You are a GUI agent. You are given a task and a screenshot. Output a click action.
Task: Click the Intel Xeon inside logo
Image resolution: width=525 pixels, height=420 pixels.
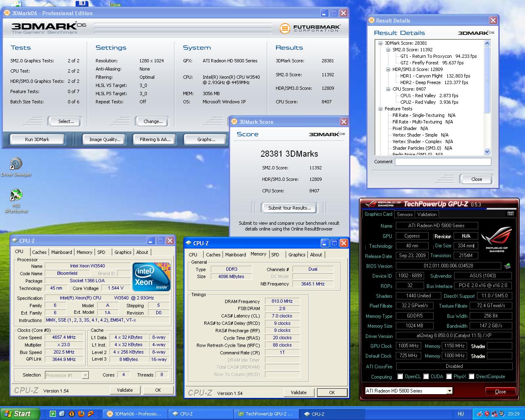point(151,277)
